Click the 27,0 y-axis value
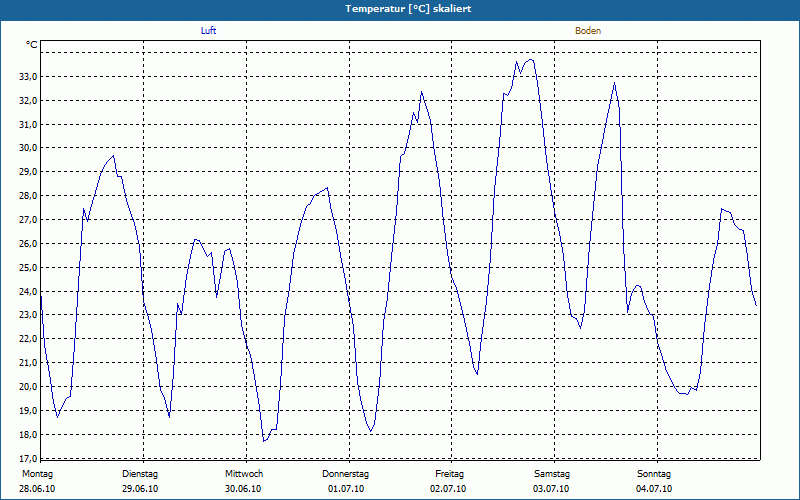The image size is (800, 500). (28, 220)
